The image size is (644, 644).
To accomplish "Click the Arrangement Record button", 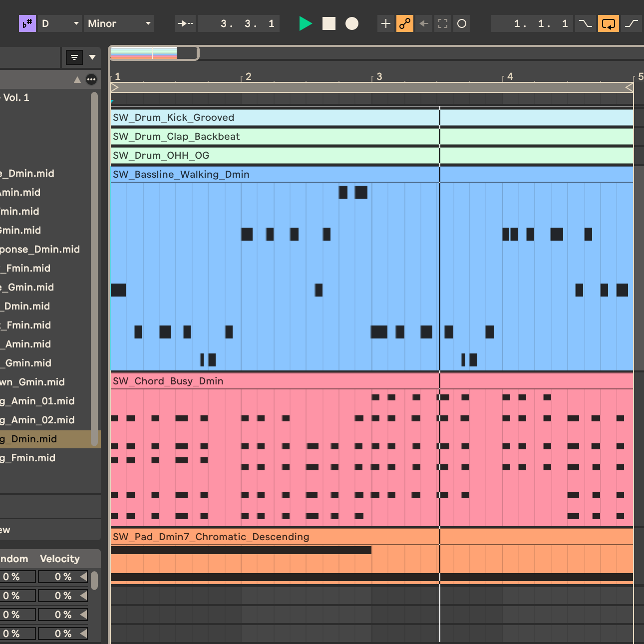I will (352, 23).
